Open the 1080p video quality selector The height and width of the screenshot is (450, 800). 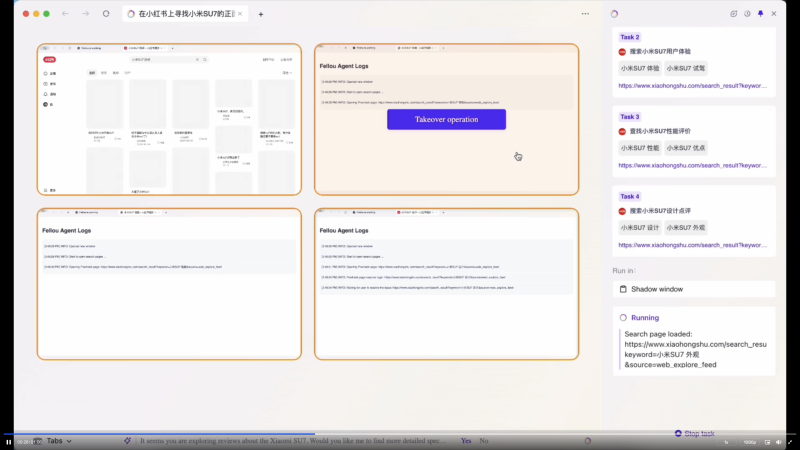(749, 442)
